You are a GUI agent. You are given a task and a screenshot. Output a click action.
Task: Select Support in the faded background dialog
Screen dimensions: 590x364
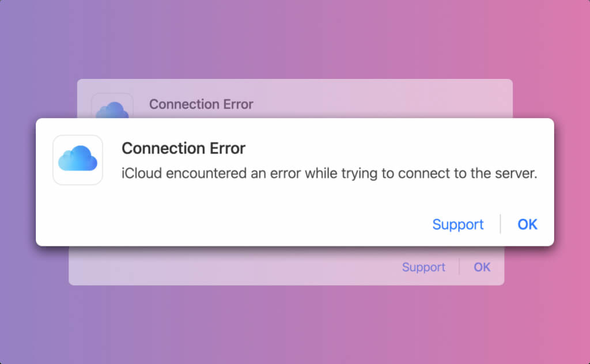tap(423, 267)
